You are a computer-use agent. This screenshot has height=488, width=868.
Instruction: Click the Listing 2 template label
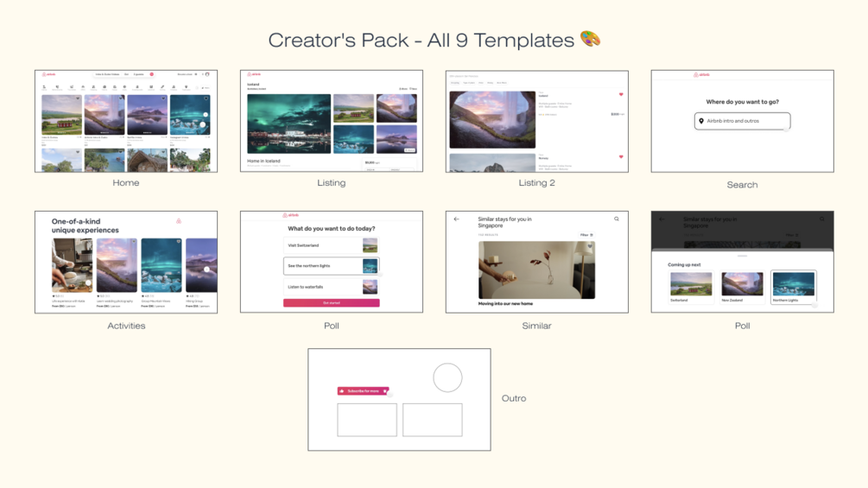[x=537, y=182]
